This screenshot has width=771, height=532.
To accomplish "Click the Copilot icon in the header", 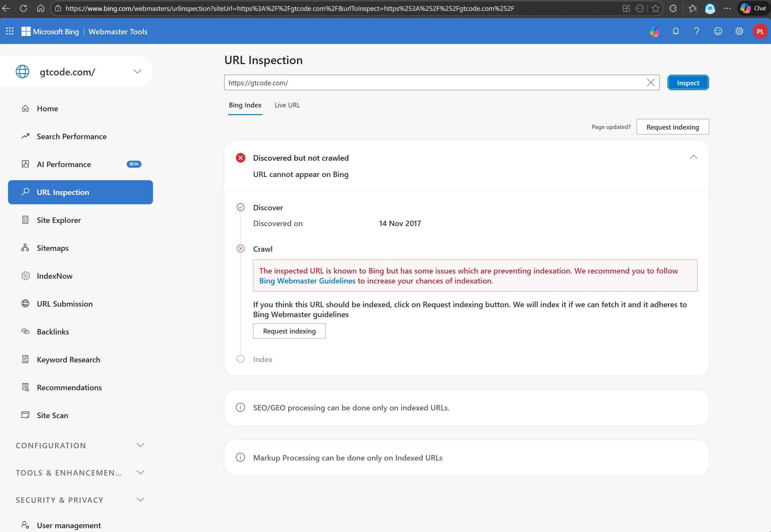I will tap(654, 32).
